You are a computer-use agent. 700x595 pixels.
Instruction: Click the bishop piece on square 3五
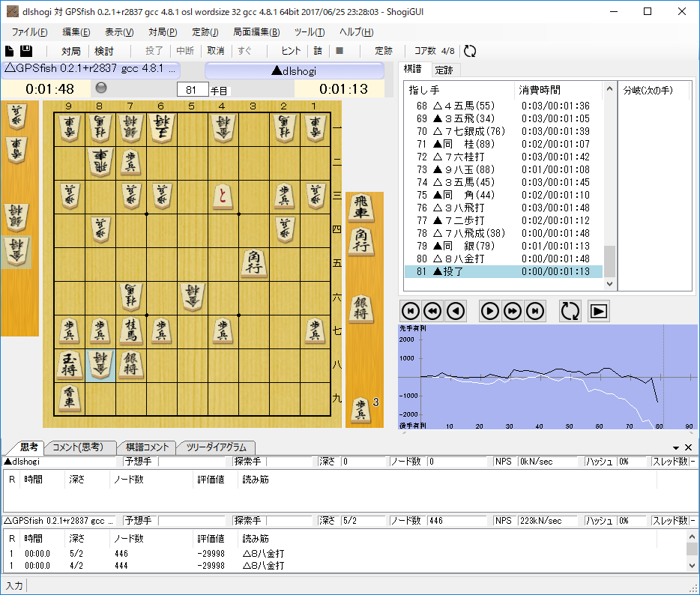coord(254,263)
